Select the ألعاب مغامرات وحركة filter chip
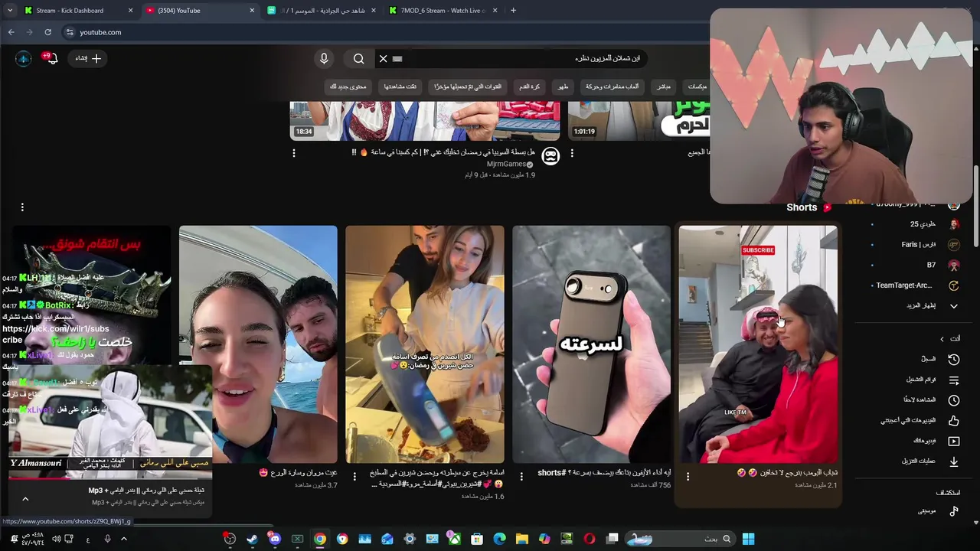Viewport: 980px width, 551px height. [612, 86]
